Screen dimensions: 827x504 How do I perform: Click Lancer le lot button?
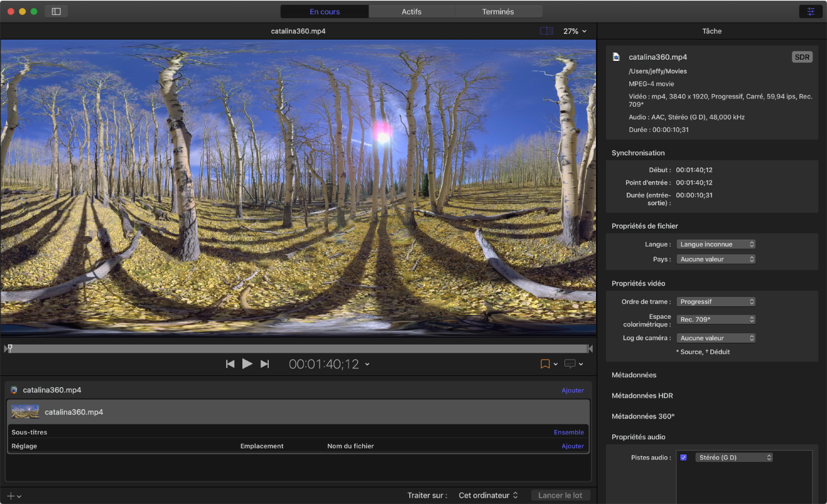pyautogui.click(x=560, y=495)
